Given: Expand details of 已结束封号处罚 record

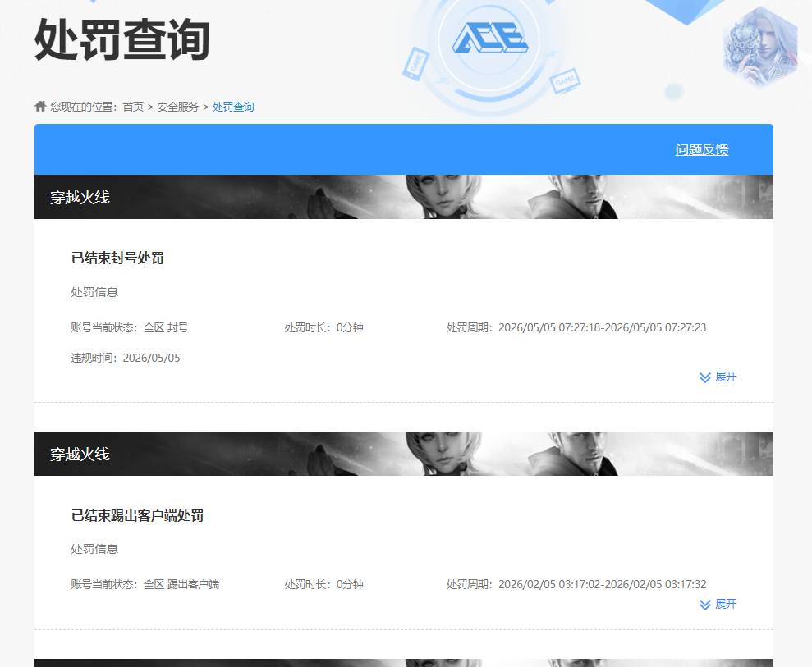Looking at the screenshot, I should tap(718, 377).
